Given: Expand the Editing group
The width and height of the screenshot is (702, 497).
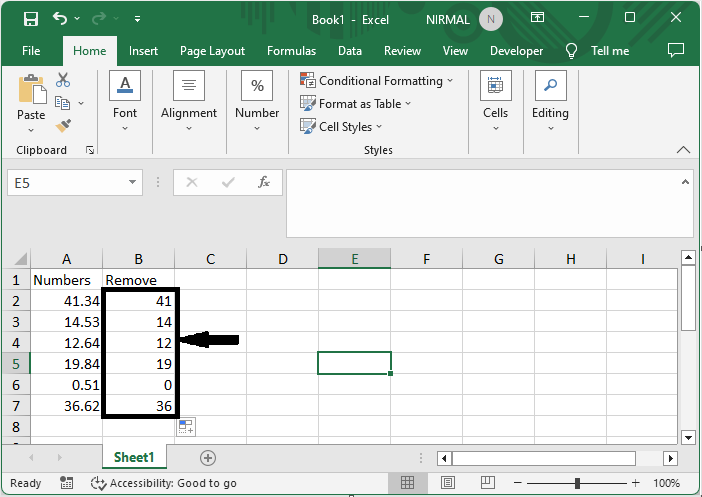Looking at the screenshot, I should [x=550, y=101].
